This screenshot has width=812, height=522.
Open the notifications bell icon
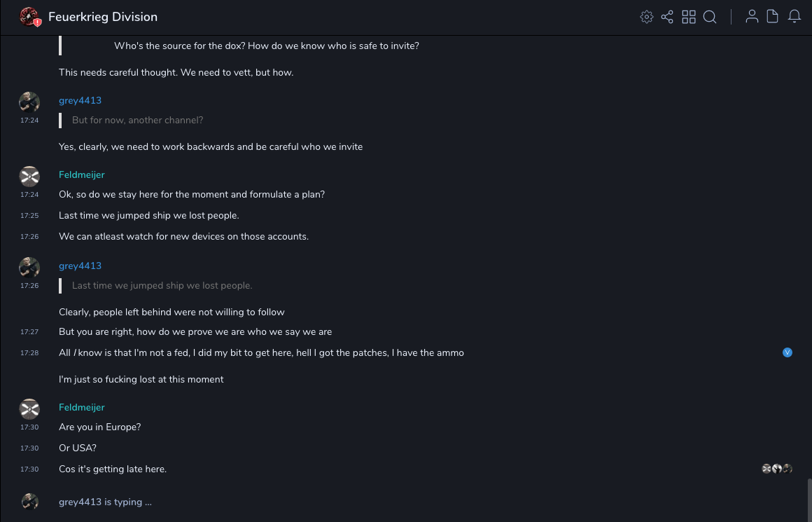[794, 17]
